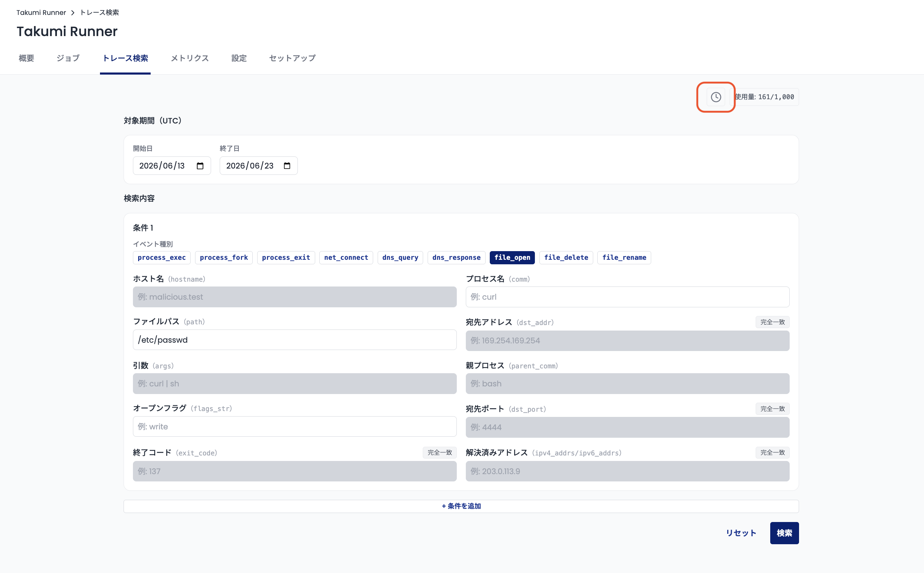Toggle the process_exec event type chip
This screenshot has height=573, width=924.
click(161, 257)
